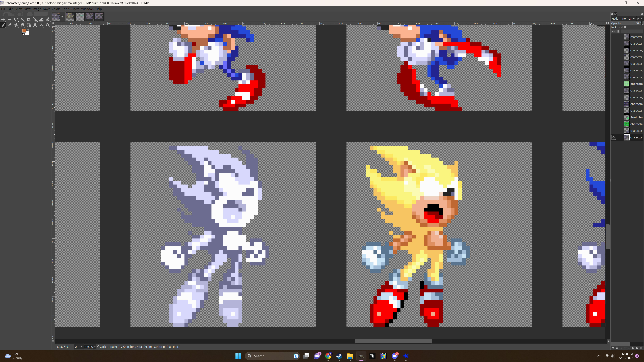
Task: Create a new layer group
Action: pos(617,348)
